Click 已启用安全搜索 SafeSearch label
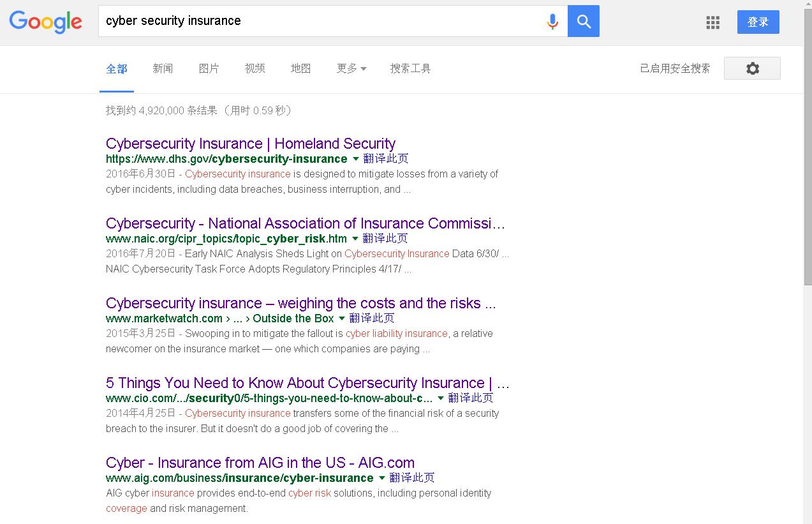 point(675,68)
